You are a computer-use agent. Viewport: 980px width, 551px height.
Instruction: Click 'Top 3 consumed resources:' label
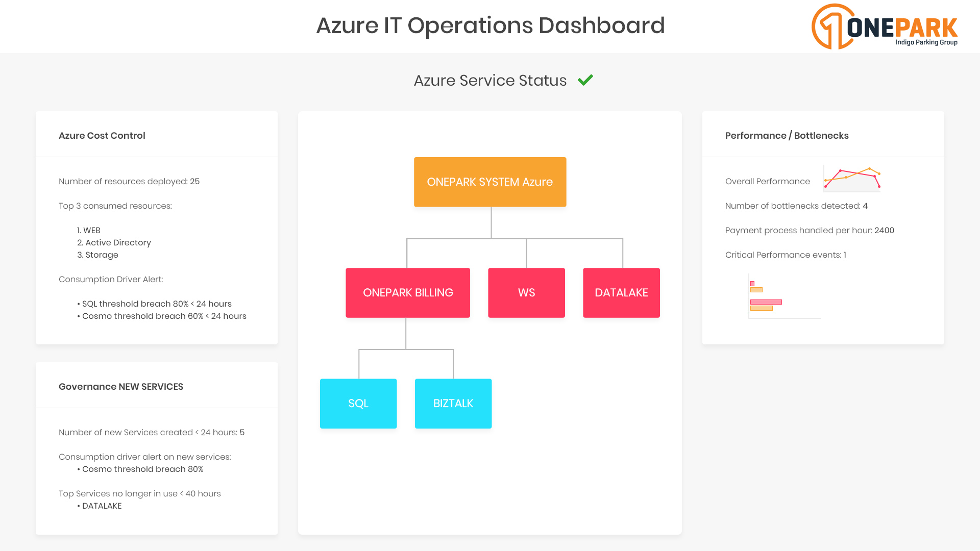[115, 206]
